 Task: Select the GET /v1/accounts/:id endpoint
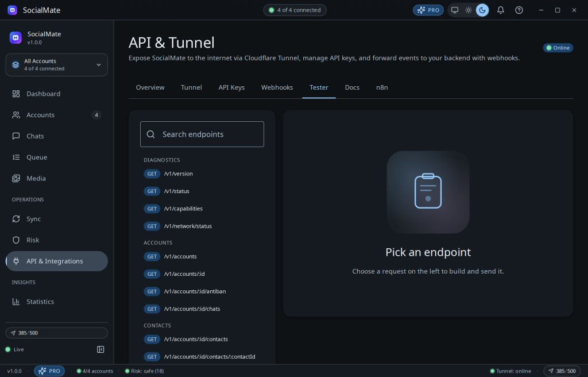(x=202, y=274)
